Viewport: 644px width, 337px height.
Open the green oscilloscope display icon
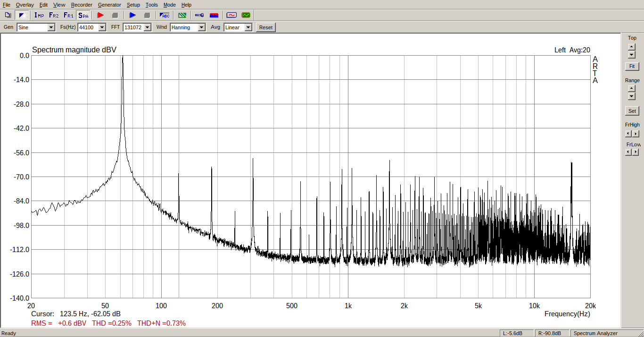[x=246, y=15]
